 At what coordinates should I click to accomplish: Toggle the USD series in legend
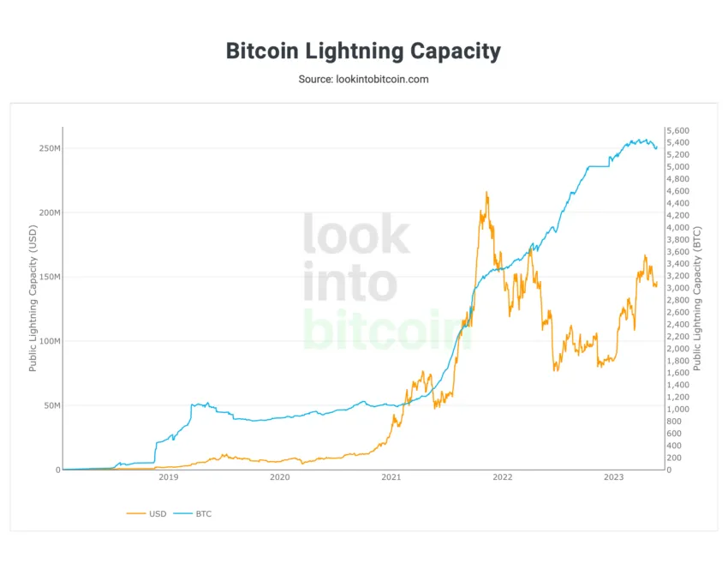(146, 514)
